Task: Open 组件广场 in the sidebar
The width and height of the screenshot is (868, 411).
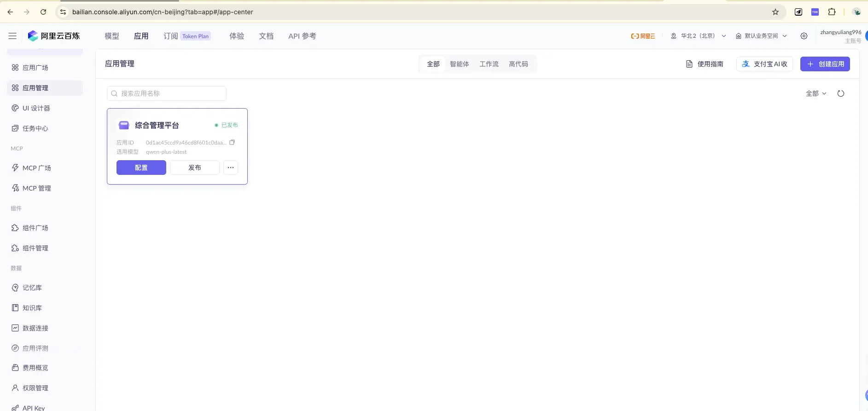Action: 45,228
